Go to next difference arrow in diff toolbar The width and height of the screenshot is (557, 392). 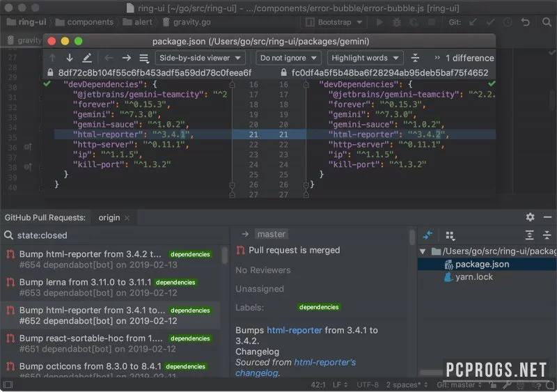[x=70, y=58]
